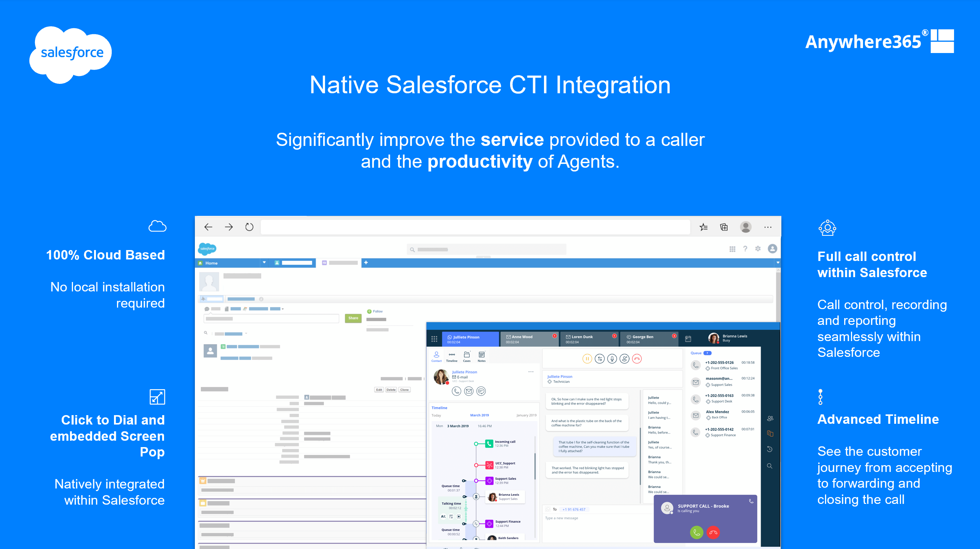Image resolution: width=980 pixels, height=549 pixels.
Task: Open the Salesforce user profile icon
Action: point(772,249)
